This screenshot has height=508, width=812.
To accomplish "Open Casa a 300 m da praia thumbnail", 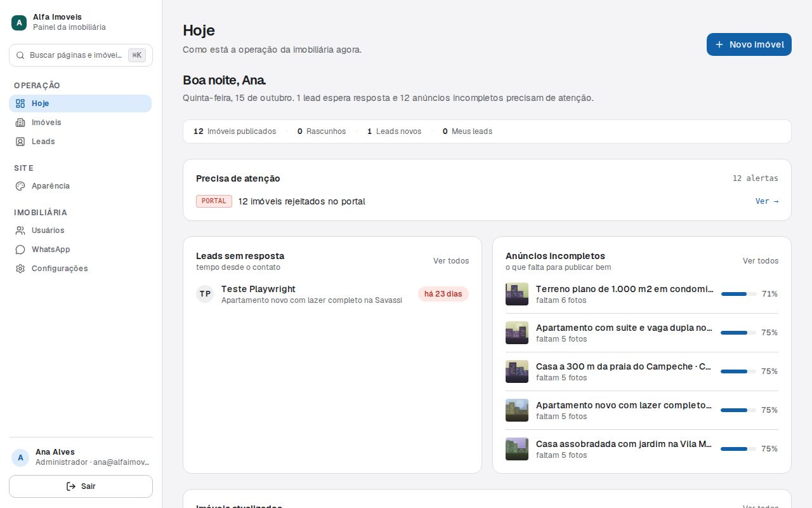I will tap(517, 371).
